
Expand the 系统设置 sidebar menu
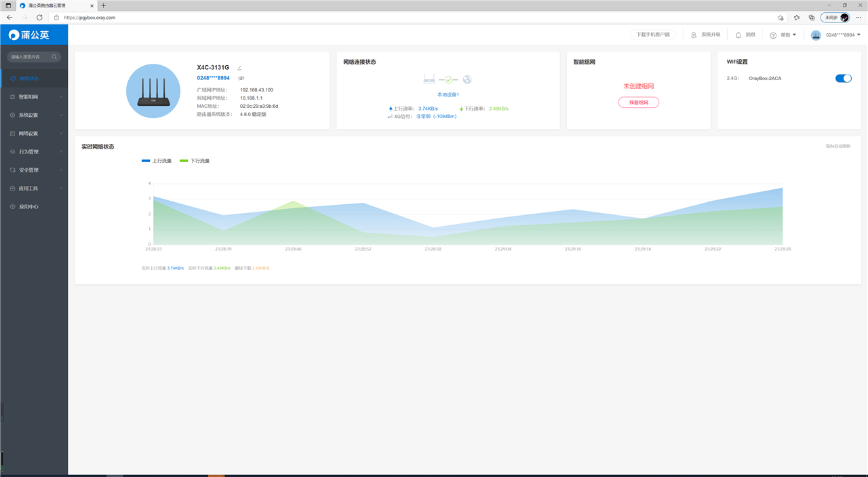point(34,115)
